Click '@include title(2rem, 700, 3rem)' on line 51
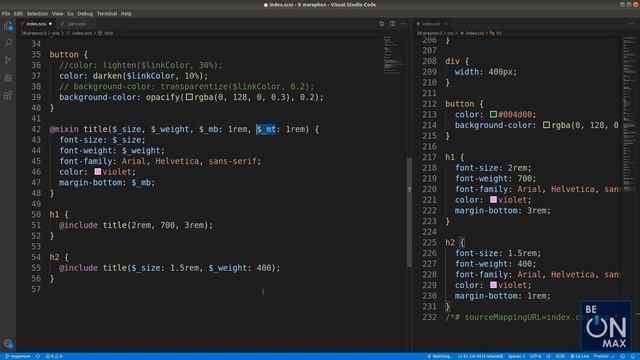 [133, 225]
